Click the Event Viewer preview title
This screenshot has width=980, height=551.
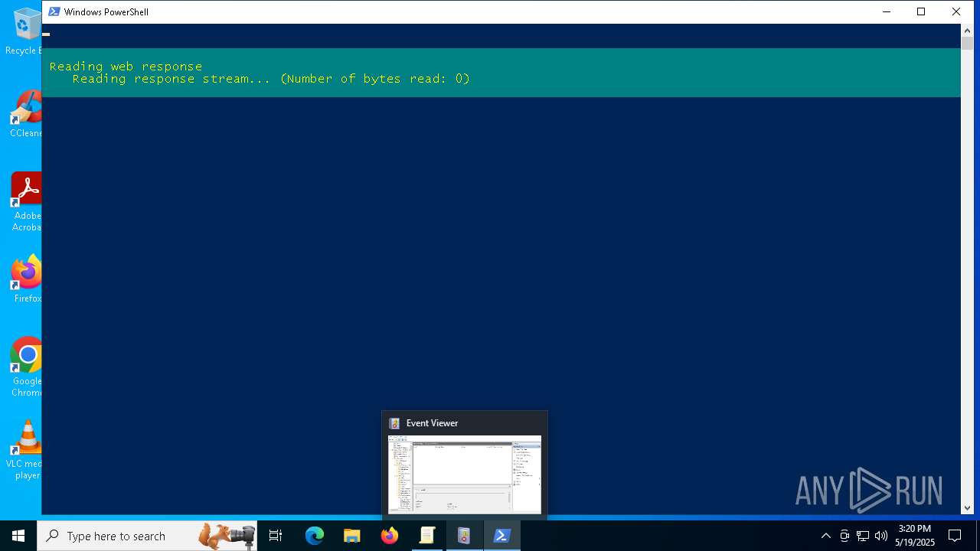(x=432, y=423)
